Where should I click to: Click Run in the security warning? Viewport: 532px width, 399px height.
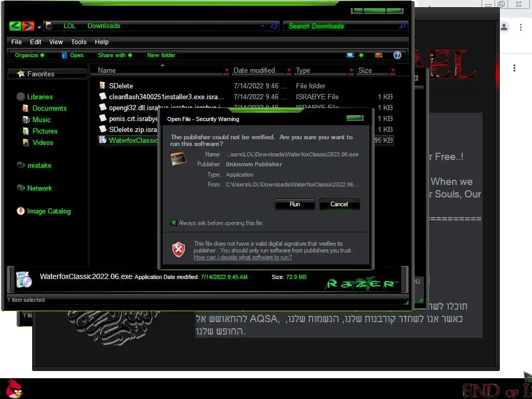295,204
